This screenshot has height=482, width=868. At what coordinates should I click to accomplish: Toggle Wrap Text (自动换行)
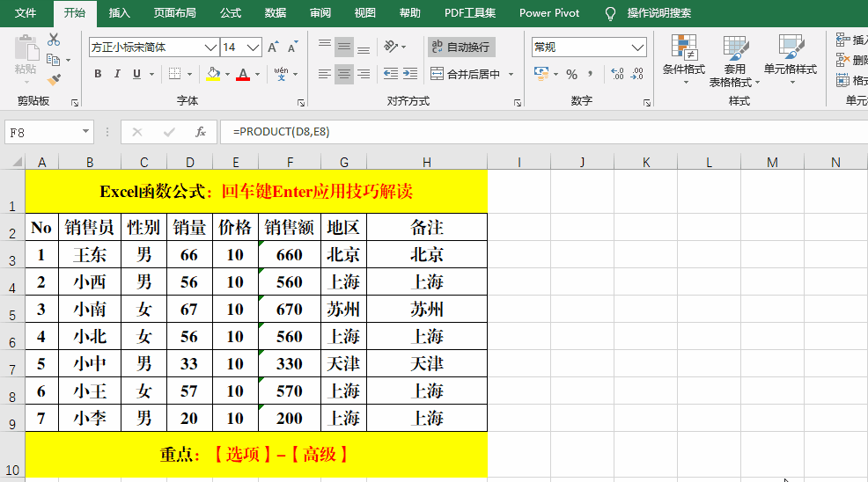tap(460, 47)
